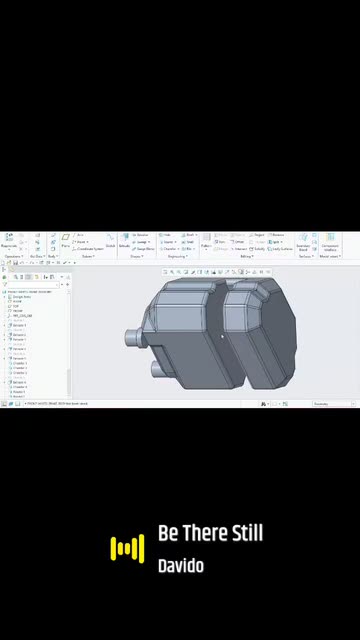The height and width of the screenshot is (640, 360).
Task: Select the Extrude tool
Action: 124,241
